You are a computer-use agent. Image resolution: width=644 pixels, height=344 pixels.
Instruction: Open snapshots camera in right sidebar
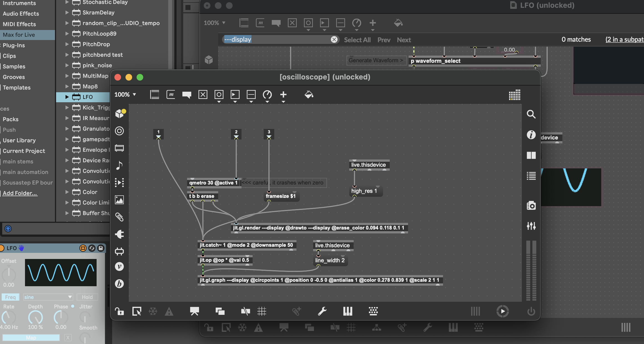[531, 205]
